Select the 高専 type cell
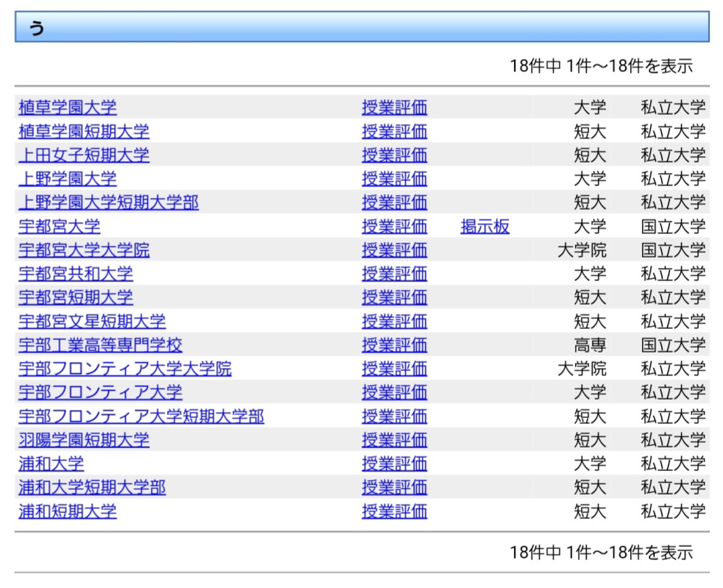This screenshot has width=723, height=588. pyautogui.click(x=590, y=344)
